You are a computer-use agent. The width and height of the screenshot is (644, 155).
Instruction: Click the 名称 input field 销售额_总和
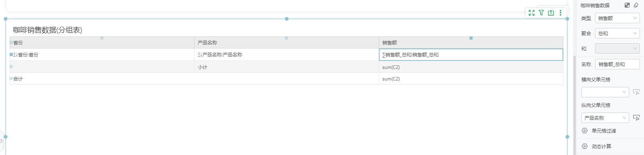click(618, 64)
